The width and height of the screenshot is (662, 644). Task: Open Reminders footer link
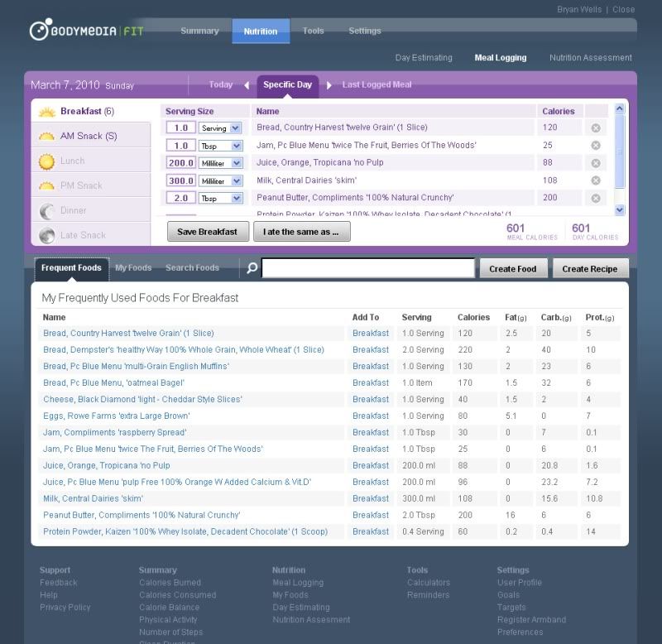[x=428, y=595]
